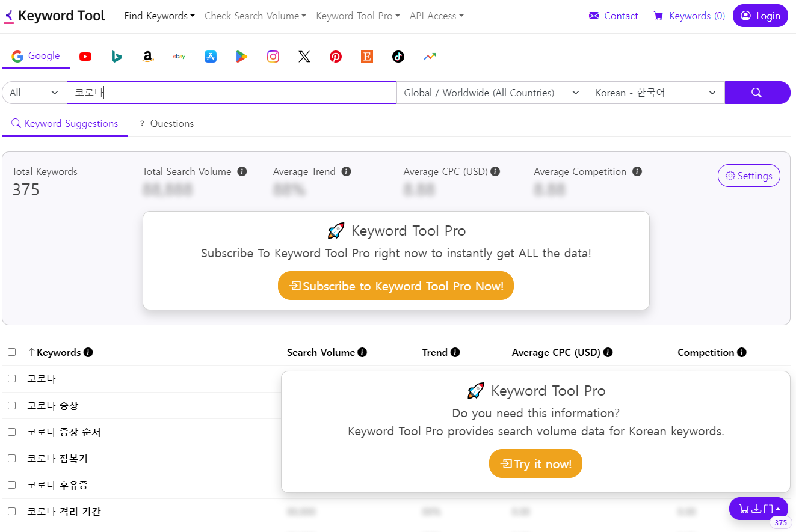
Task: Click keyword text 코로나 격리 기간
Action: 64,512
